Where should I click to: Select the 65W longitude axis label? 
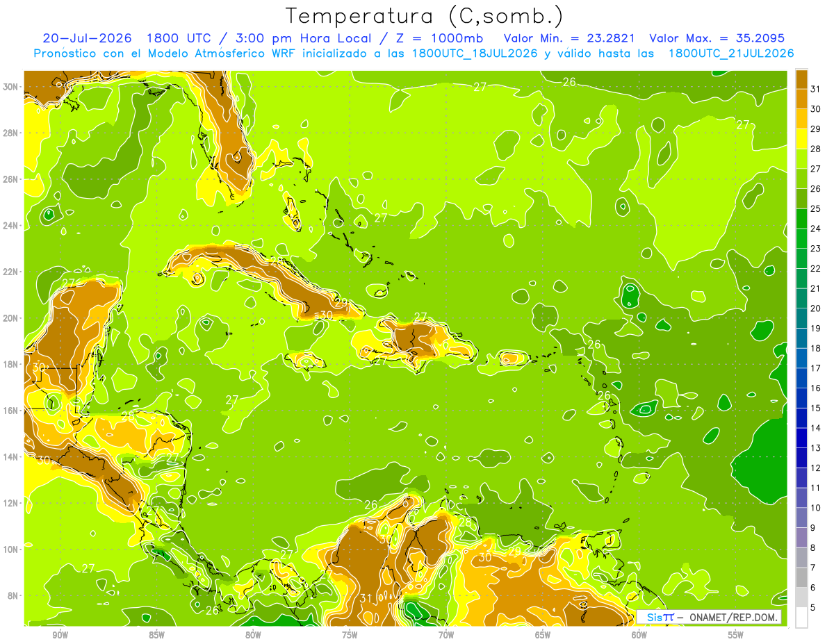[x=543, y=634]
